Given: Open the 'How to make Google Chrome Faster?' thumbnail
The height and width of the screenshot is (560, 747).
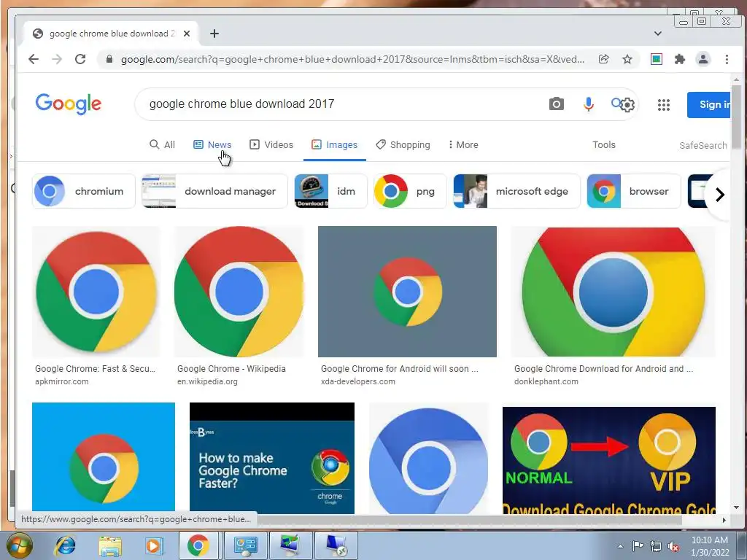Looking at the screenshot, I should tap(272, 458).
